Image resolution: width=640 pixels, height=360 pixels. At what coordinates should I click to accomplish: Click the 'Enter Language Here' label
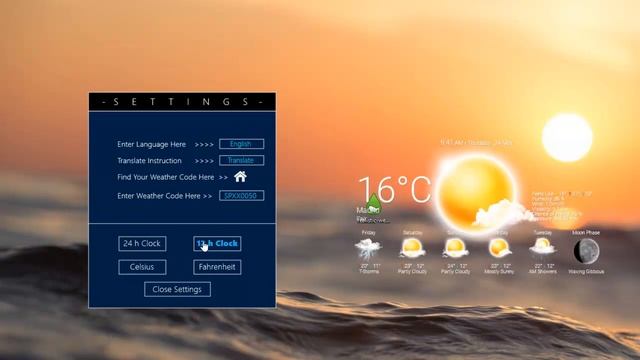(x=151, y=144)
